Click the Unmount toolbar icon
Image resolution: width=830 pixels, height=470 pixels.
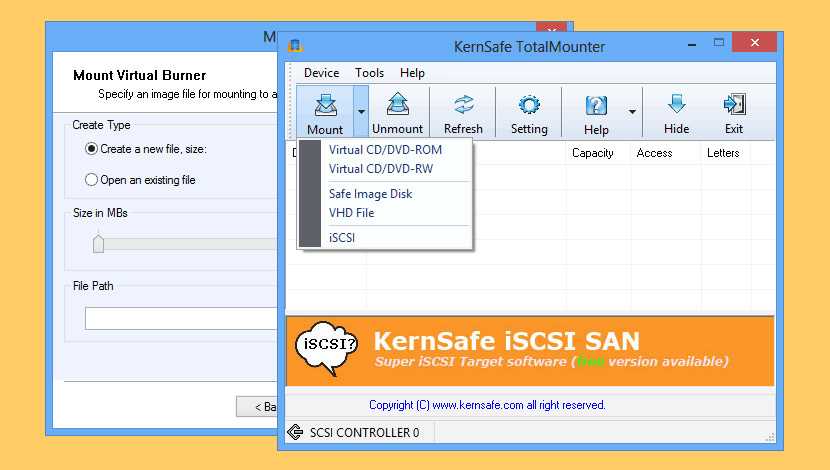(397, 106)
